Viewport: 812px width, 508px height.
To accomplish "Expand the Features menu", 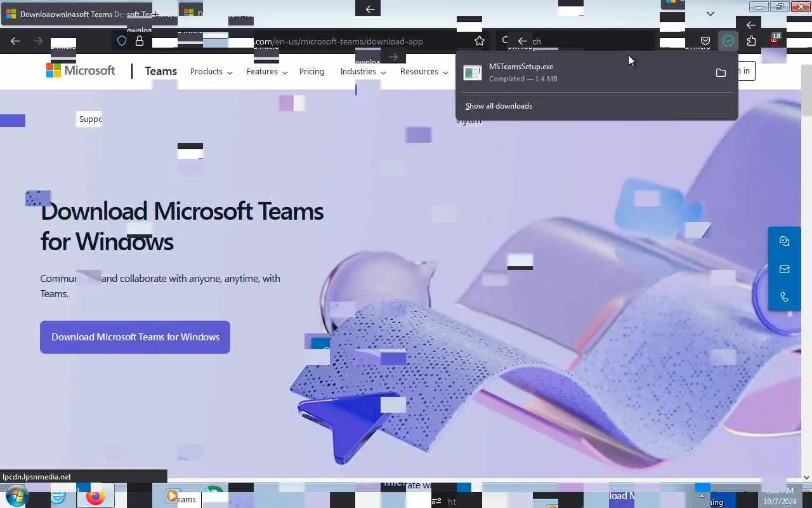I will point(267,72).
